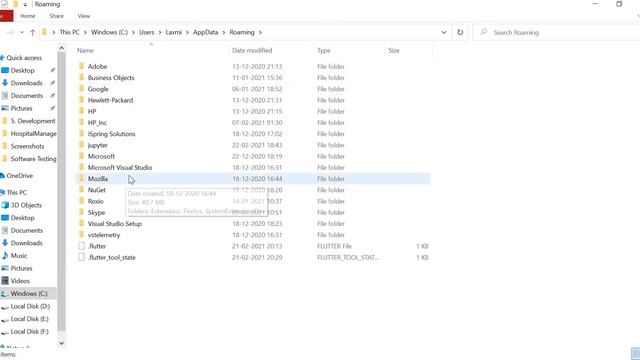Select the NuGet folder

pos(97,190)
